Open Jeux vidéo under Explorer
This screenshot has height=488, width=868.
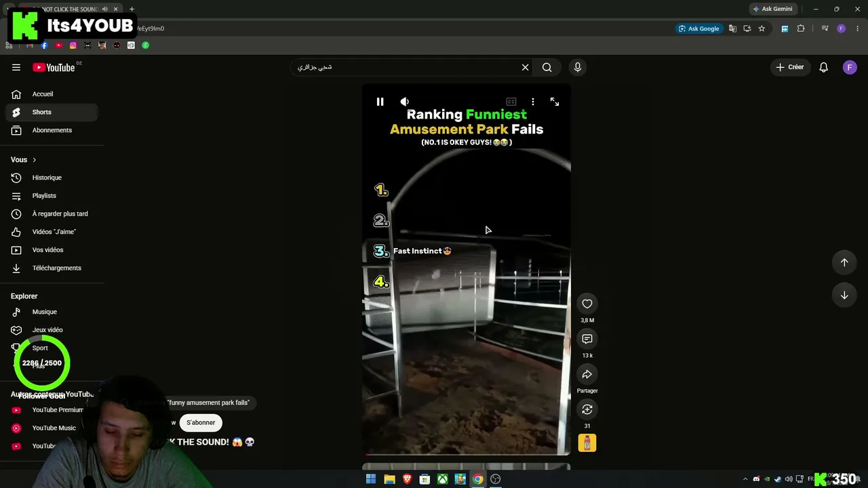tap(52, 330)
